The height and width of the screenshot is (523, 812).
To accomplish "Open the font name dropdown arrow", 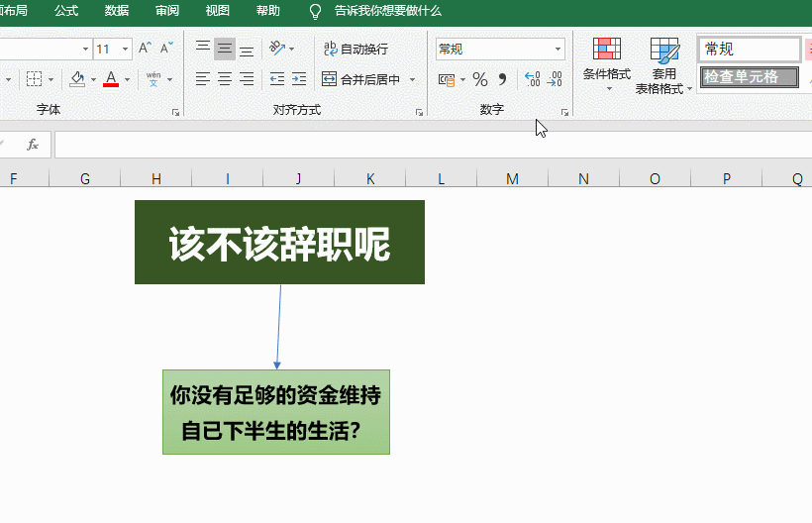I will pos(85,50).
